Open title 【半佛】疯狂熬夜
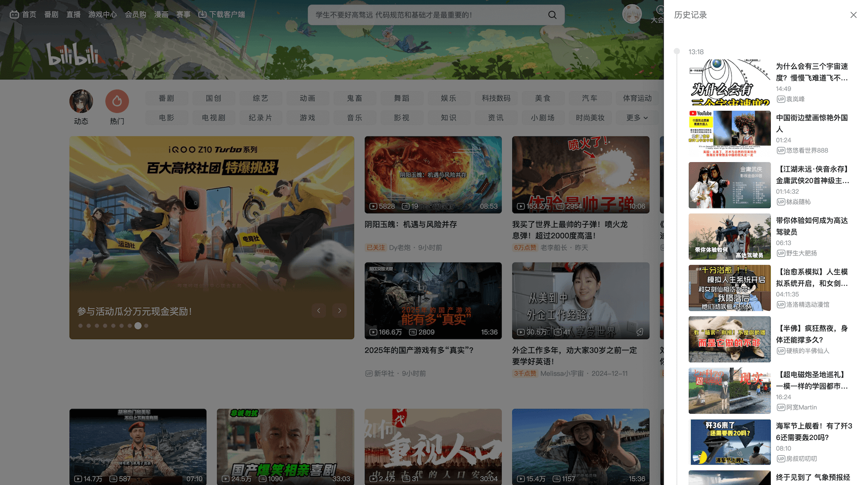The image size is (868, 485). [x=812, y=334]
